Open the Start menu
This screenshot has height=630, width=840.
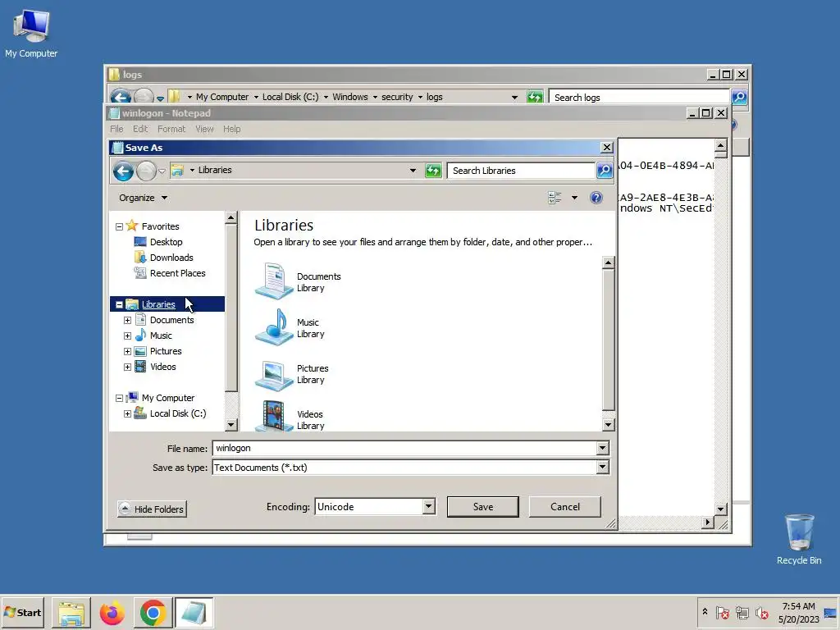[22, 613]
